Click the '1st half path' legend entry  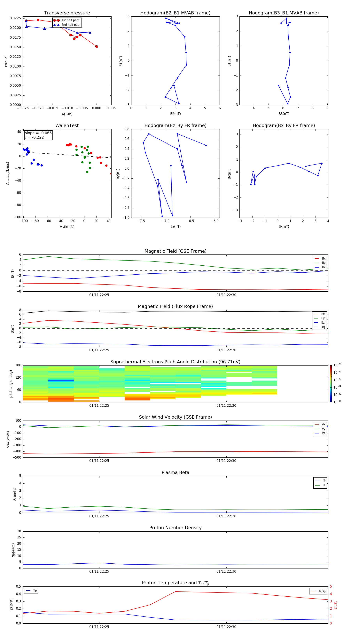tap(66, 20)
